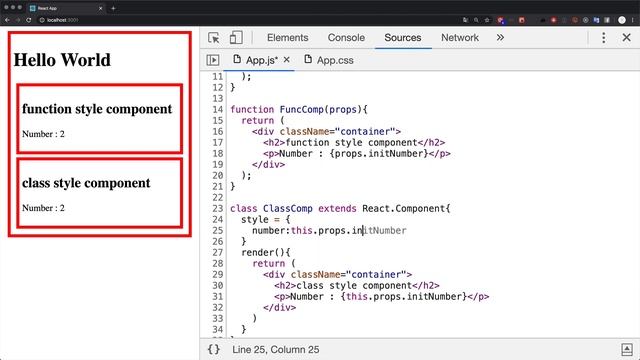Image resolution: width=640 pixels, height=360 pixels.
Task: Activate the inspect element picker tool
Action: [x=213, y=38]
